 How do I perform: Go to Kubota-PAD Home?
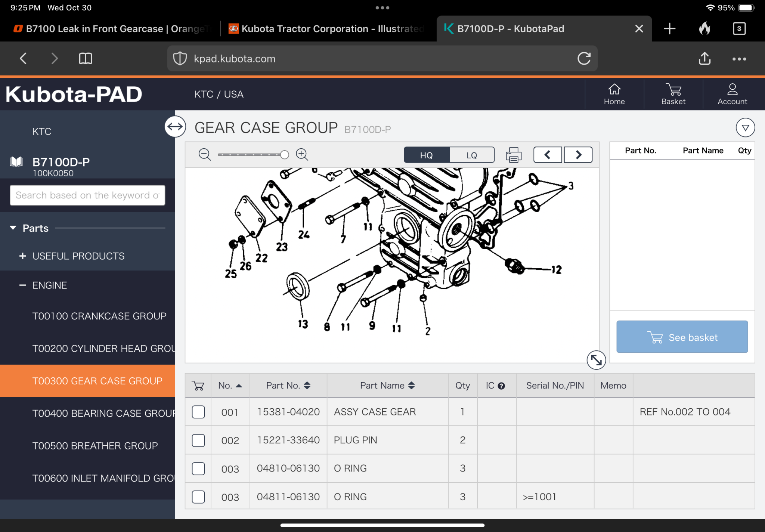click(614, 94)
